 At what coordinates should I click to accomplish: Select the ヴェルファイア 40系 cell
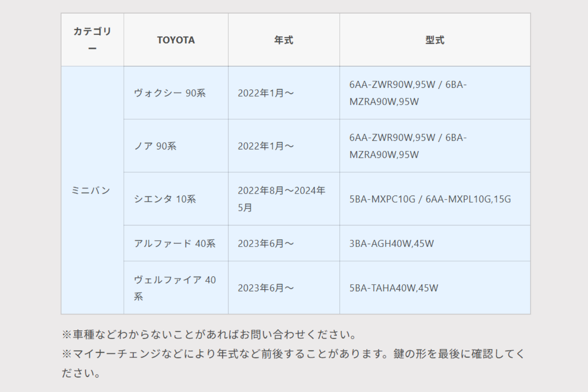pyautogui.click(x=176, y=288)
